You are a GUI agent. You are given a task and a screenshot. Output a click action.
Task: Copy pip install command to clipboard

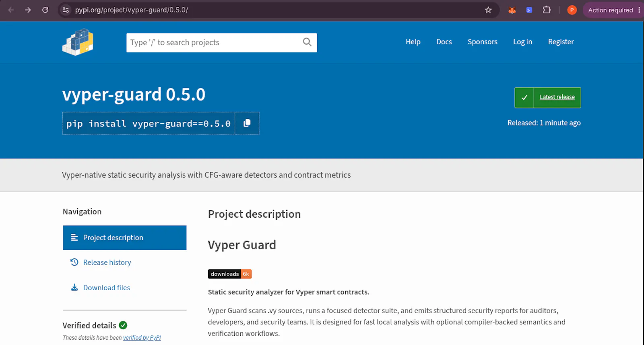[x=247, y=123]
